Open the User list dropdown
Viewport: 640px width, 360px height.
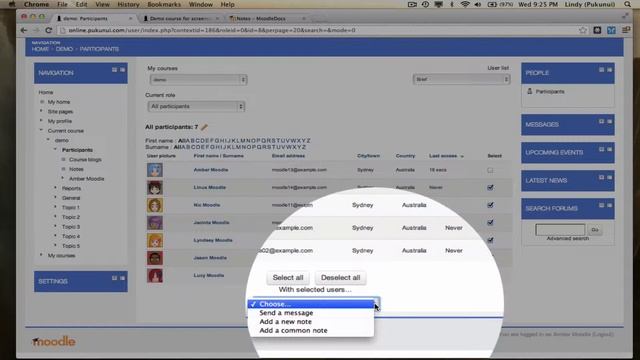[x=461, y=79]
